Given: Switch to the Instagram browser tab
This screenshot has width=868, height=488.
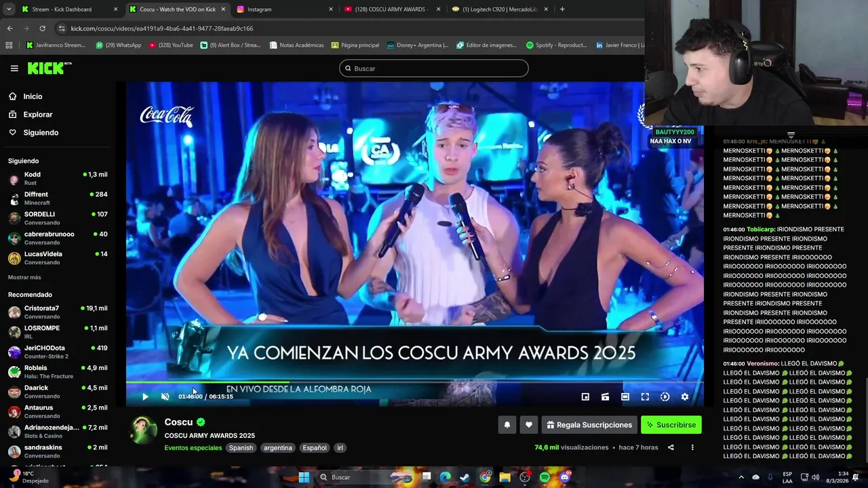Looking at the screenshot, I should click(x=285, y=9).
